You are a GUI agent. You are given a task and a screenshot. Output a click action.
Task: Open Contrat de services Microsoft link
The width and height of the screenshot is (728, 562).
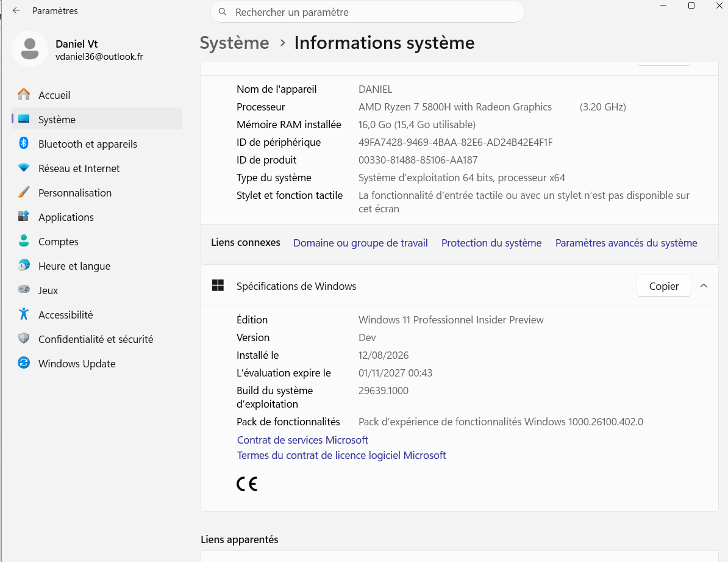pos(302,440)
